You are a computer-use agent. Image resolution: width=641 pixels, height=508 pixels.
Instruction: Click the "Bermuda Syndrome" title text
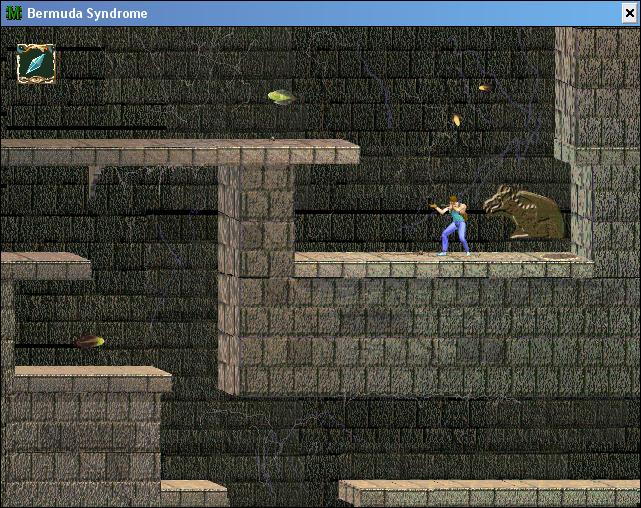(87, 13)
